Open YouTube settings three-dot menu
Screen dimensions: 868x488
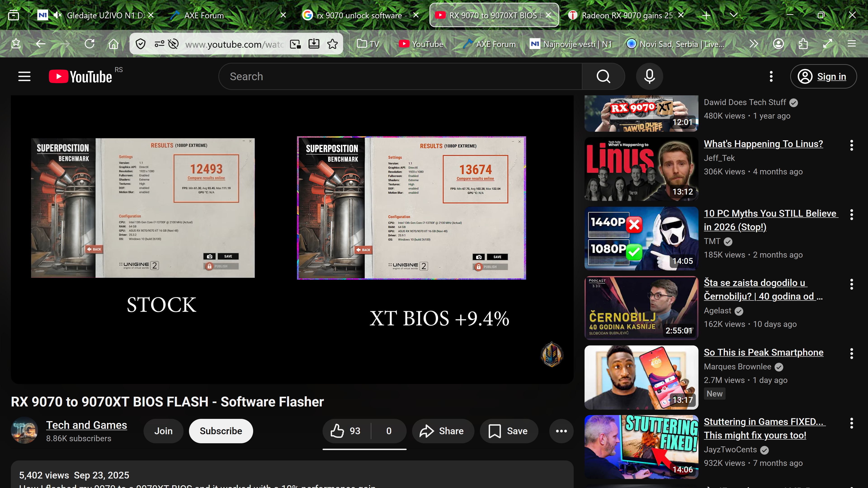pos(771,76)
